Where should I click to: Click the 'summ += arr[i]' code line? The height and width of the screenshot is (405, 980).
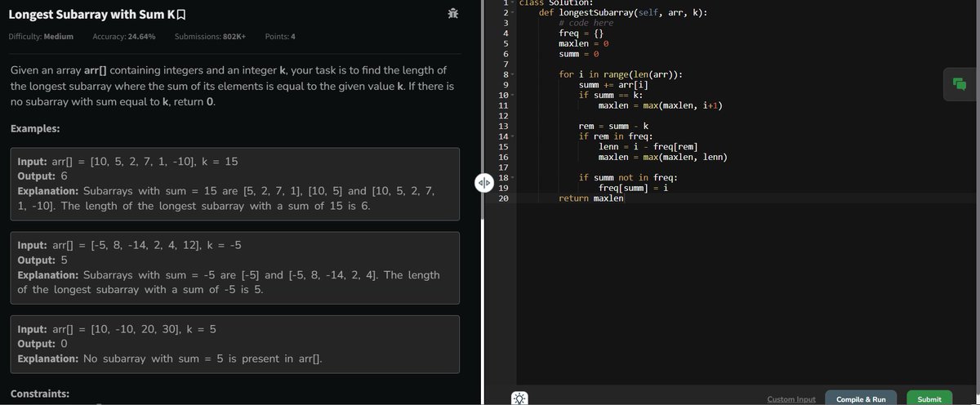pyautogui.click(x=614, y=85)
